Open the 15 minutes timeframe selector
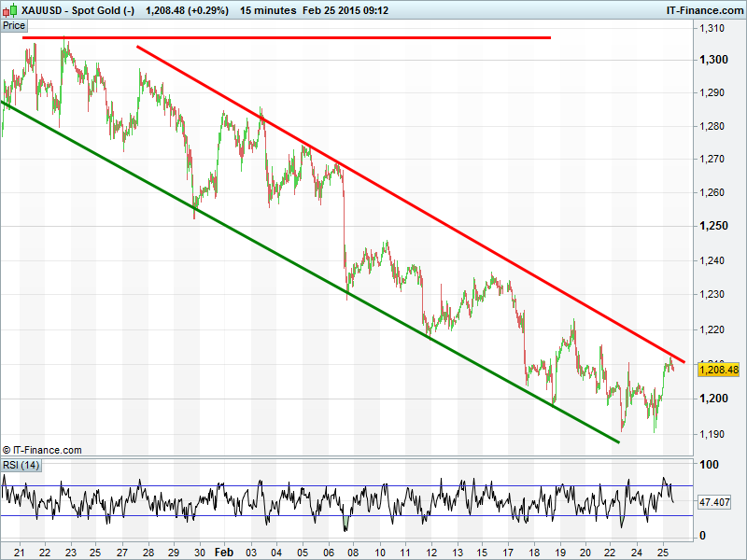The height and width of the screenshot is (560, 747). 268,10
